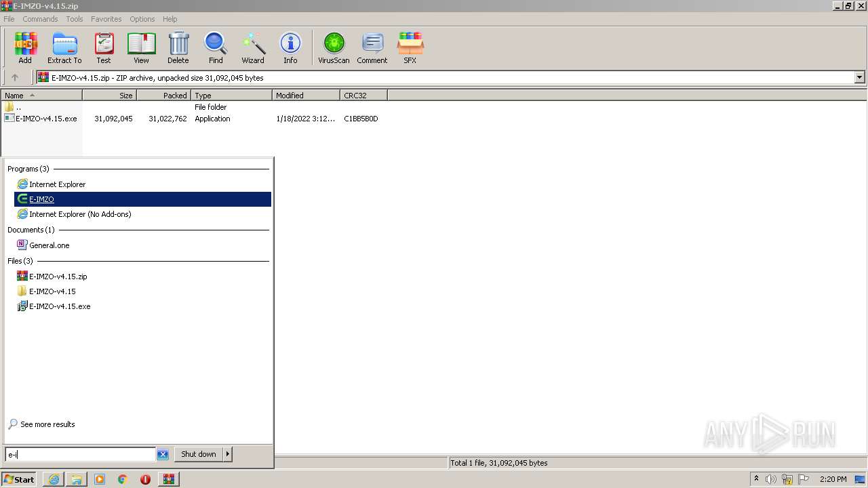Screen dimensions: 868x488
Task: Run VirusScan on archive
Action: (334, 48)
